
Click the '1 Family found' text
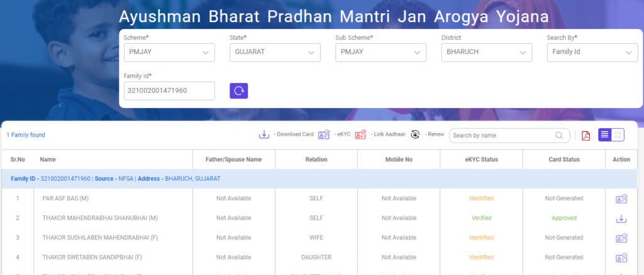click(26, 135)
